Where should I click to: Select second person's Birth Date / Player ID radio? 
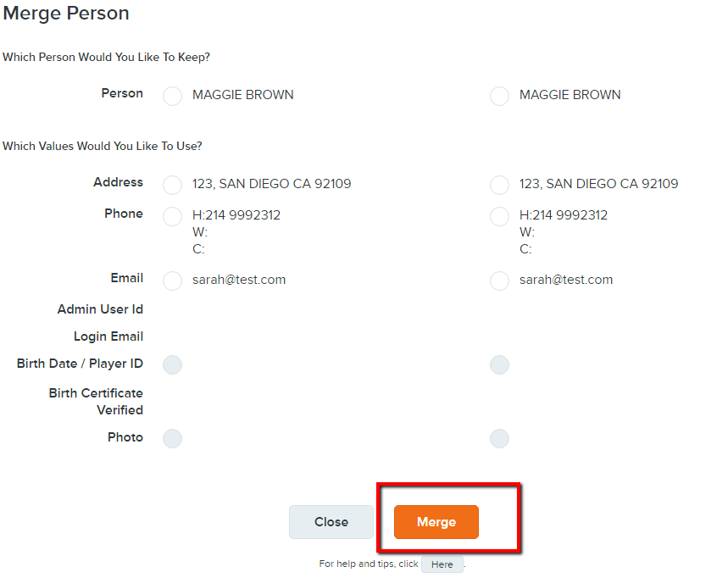pos(499,365)
